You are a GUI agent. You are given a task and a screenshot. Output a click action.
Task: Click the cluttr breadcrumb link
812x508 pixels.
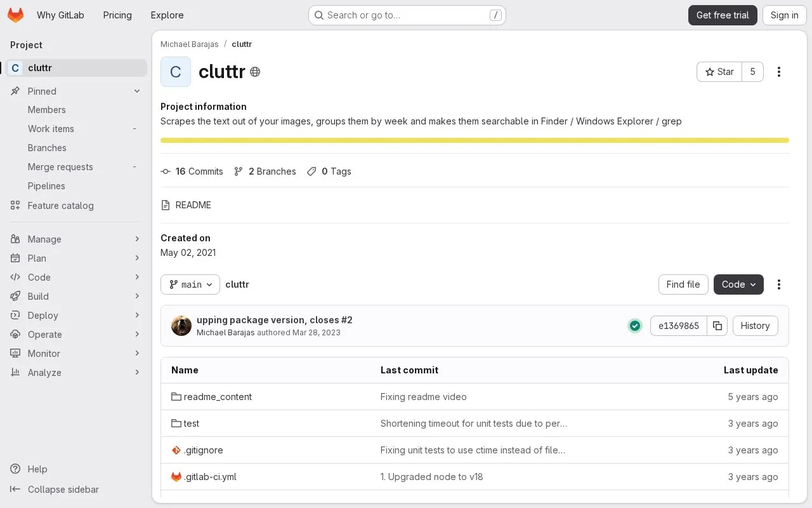pos(242,44)
